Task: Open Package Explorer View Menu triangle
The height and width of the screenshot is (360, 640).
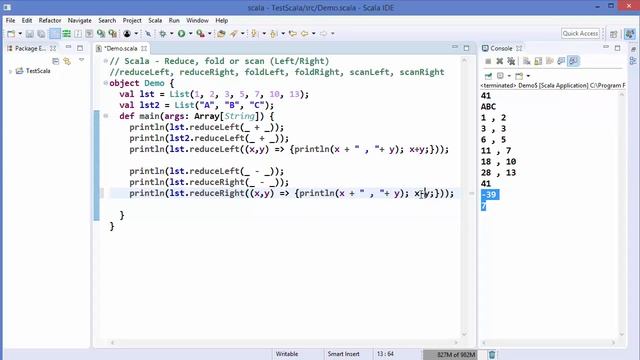Action: pyautogui.click(x=82, y=60)
